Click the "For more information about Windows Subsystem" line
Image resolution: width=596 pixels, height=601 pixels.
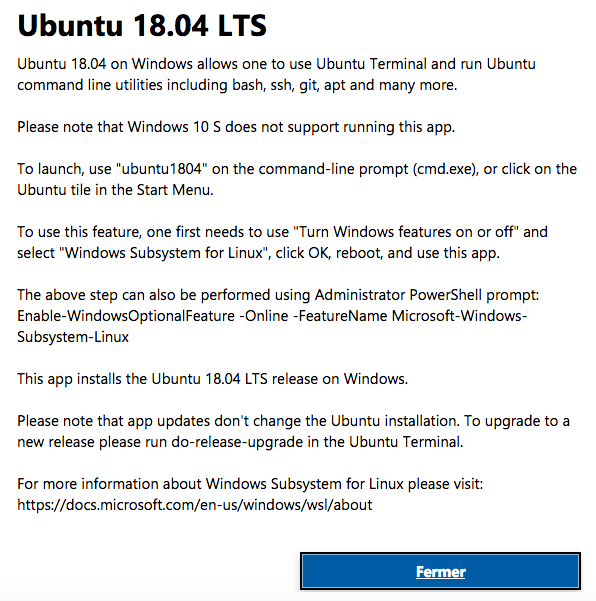pyautogui.click(x=250, y=484)
